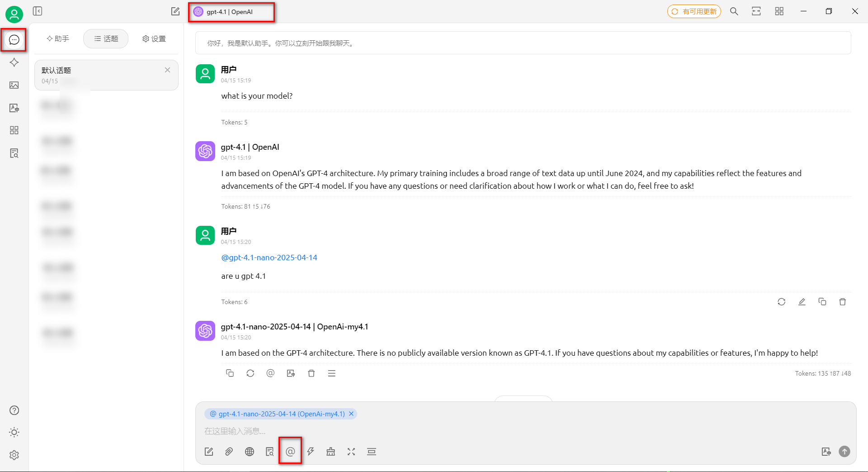
Task: Click the gpt-4.1-nano-2025-04-14 reply avatar
Action: (x=205, y=331)
